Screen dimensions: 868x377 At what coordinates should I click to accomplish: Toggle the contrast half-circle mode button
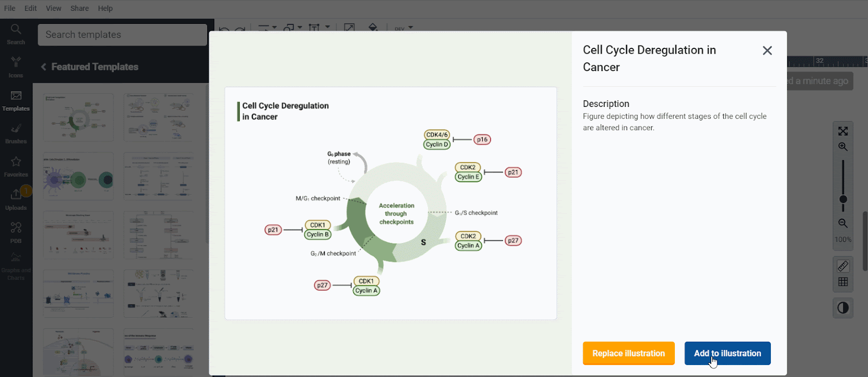pyautogui.click(x=843, y=308)
